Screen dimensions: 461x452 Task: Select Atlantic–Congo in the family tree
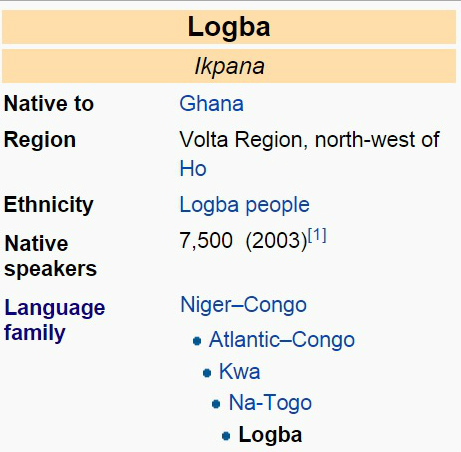[x=282, y=340]
